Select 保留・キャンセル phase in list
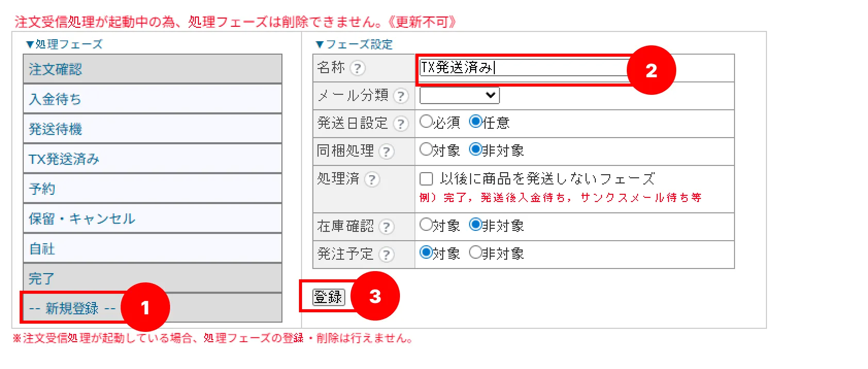This screenshot has height=369, width=868. (x=153, y=219)
